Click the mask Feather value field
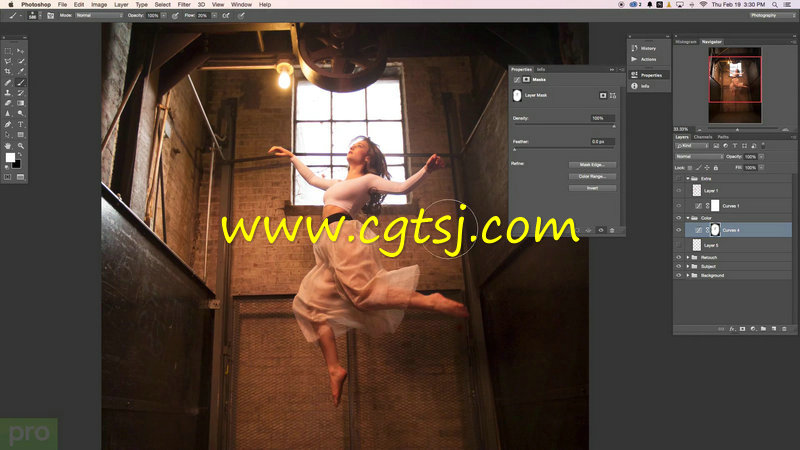The height and width of the screenshot is (450, 800). [602, 142]
